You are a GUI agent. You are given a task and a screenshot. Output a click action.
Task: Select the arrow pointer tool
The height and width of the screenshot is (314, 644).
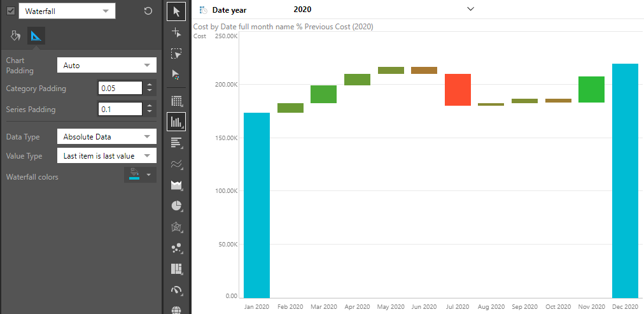[177, 11]
